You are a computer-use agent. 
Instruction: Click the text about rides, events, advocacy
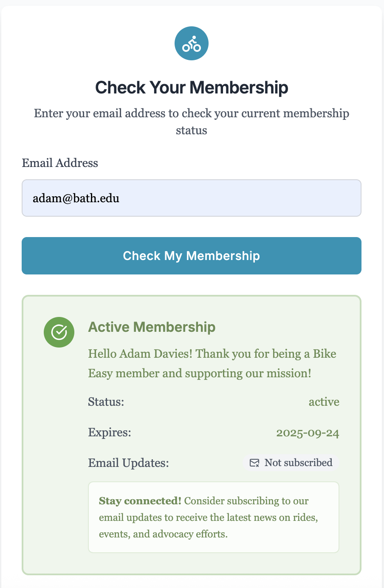point(209,517)
